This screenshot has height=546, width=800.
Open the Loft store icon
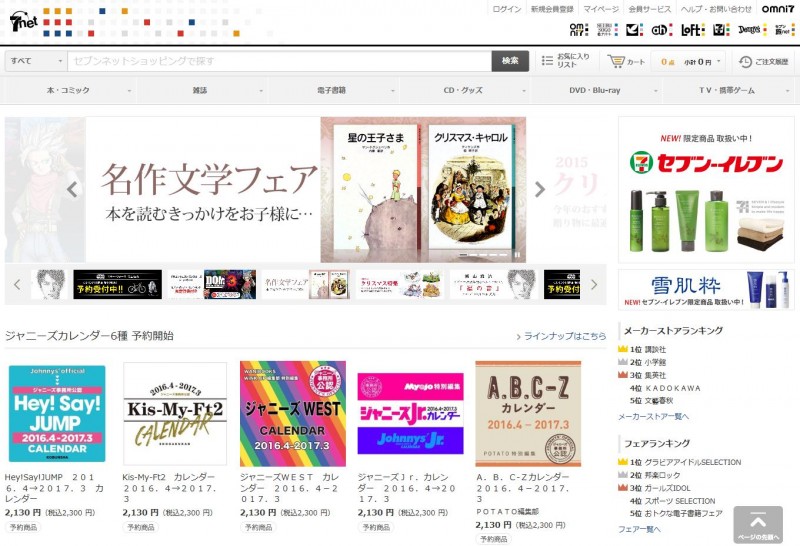click(692, 30)
